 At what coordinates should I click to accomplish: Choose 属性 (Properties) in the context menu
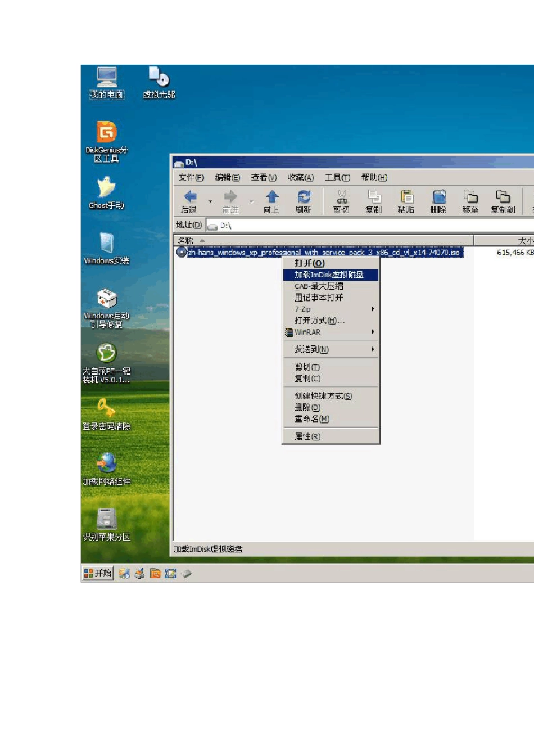pos(307,436)
